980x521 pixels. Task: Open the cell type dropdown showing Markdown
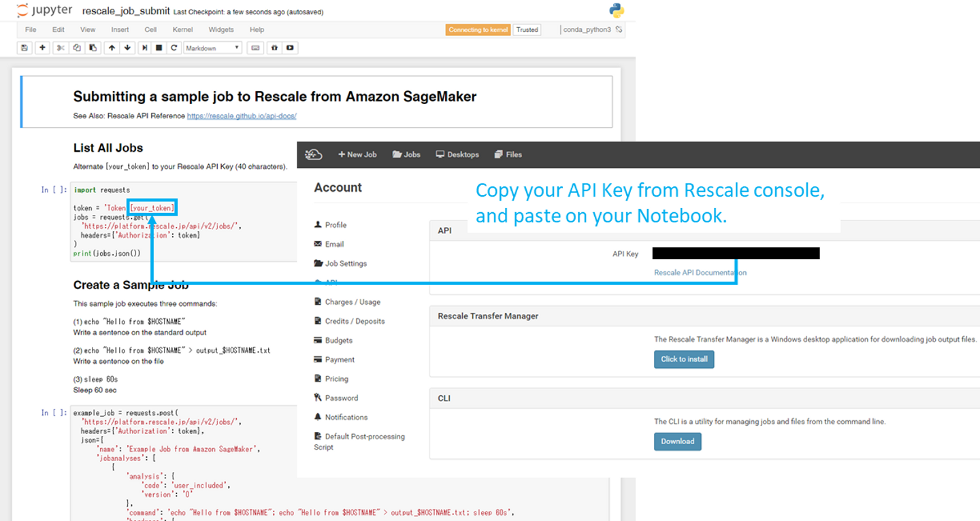(213, 48)
